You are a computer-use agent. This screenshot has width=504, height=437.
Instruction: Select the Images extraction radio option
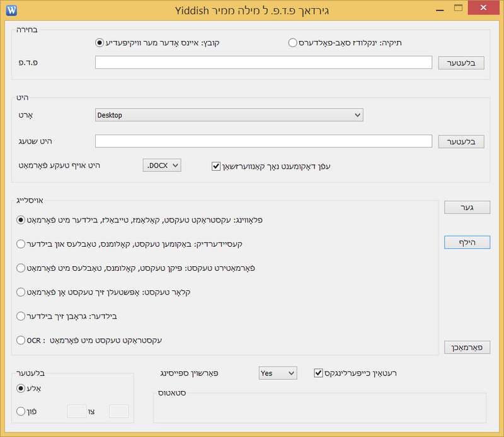pos(21,315)
